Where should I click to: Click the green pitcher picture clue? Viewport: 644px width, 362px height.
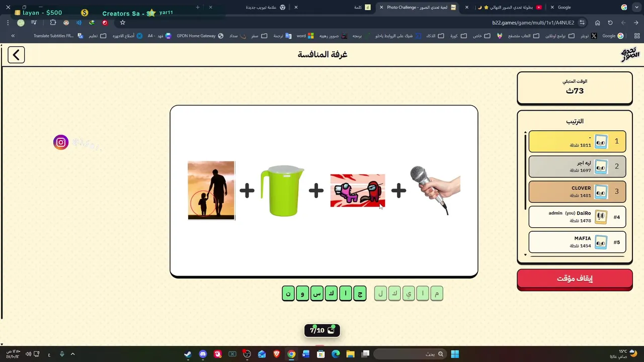(282, 191)
